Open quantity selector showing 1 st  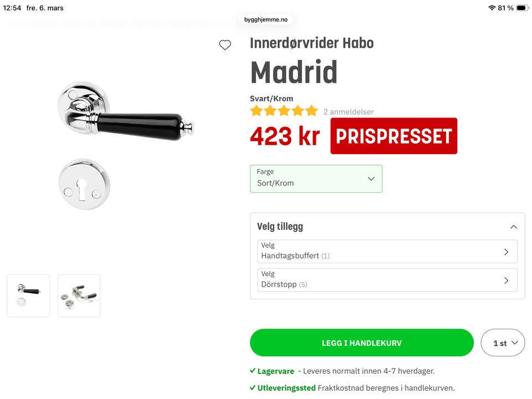click(x=503, y=342)
